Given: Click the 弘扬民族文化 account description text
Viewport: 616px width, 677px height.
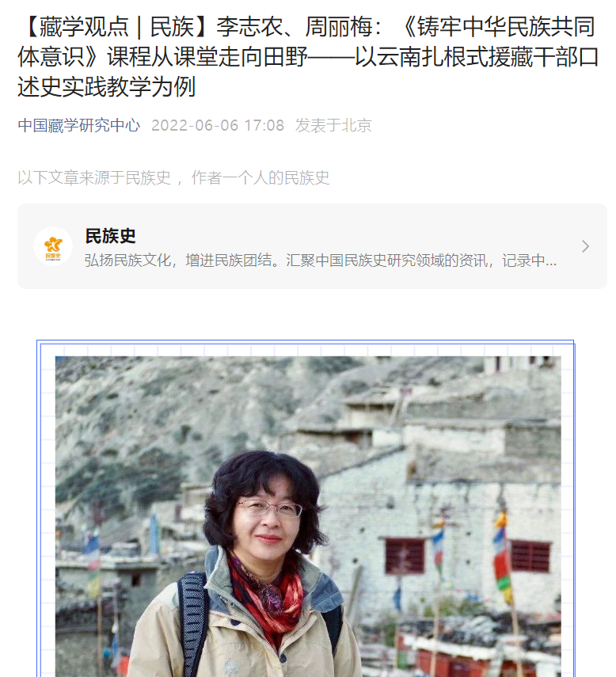Looking at the screenshot, I should [x=321, y=261].
